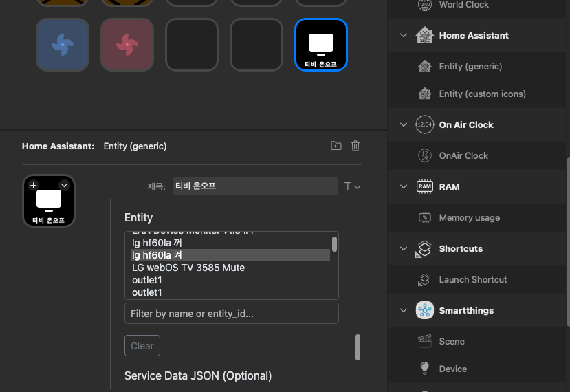Select the blue fan key
Viewport: 570px width, 392px height.
pos(63,45)
